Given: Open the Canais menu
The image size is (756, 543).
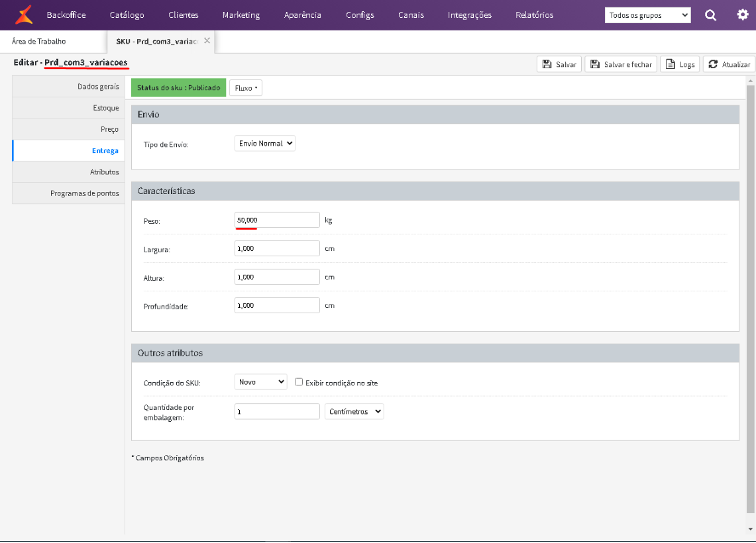Looking at the screenshot, I should pyautogui.click(x=411, y=15).
